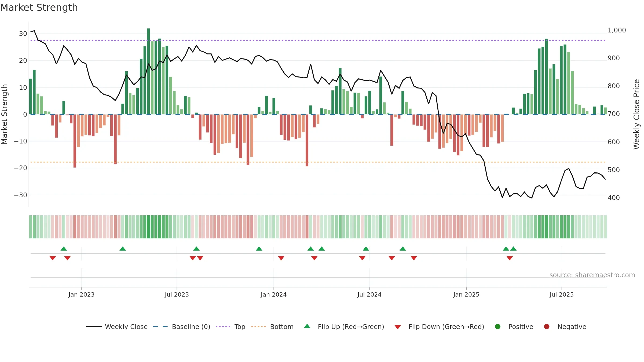Click the Jul 2023 x-axis label

177,294
